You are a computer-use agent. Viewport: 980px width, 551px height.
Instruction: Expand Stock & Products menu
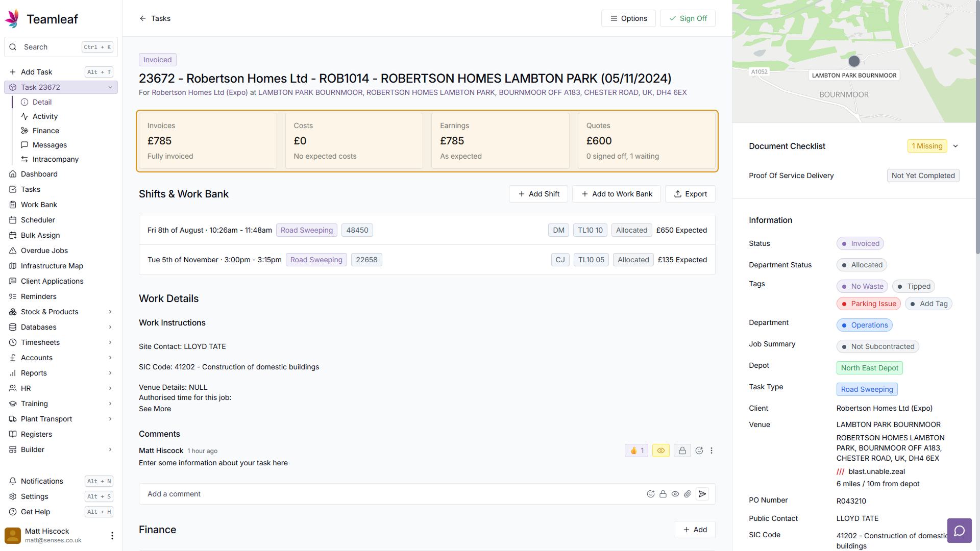[110, 312]
